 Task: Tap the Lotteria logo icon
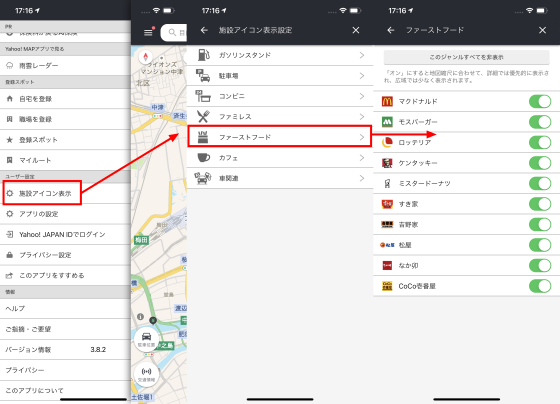[x=387, y=143]
